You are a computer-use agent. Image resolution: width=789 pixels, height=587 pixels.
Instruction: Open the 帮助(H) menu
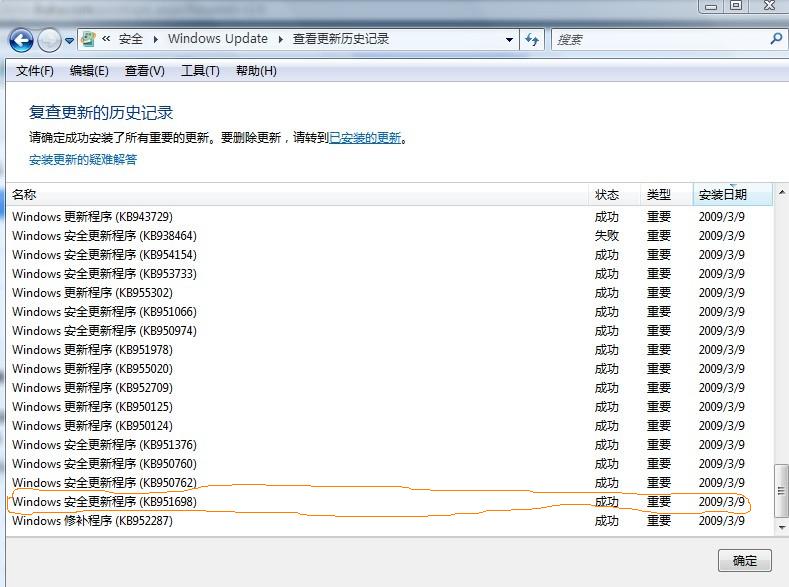[x=256, y=71]
